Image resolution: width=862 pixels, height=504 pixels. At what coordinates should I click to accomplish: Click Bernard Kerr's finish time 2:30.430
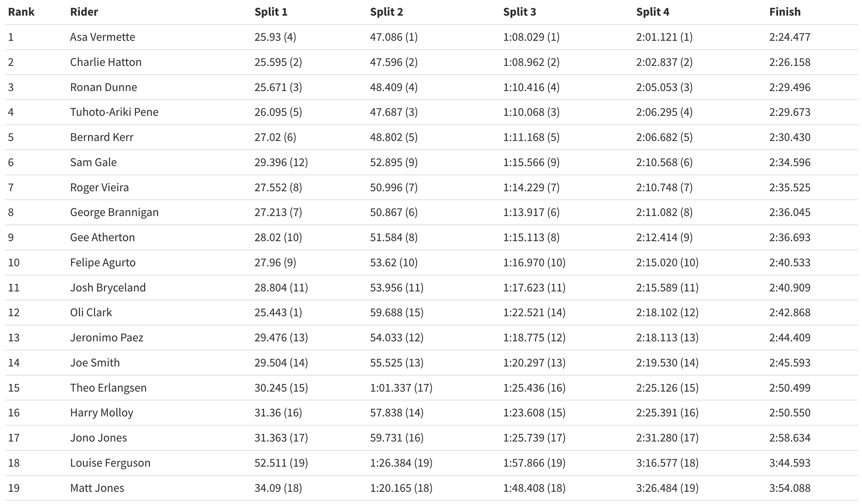(x=790, y=137)
